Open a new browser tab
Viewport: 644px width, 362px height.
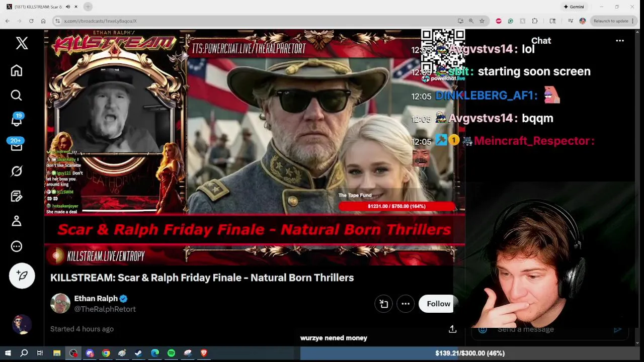(x=88, y=7)
